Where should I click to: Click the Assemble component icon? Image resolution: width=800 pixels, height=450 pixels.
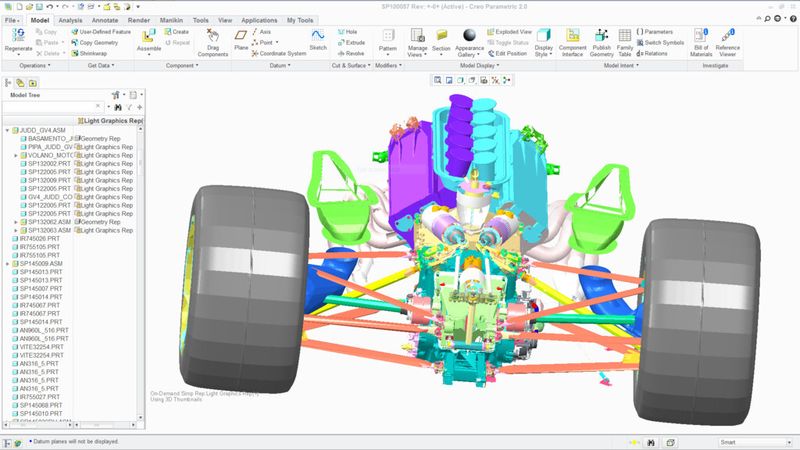click(149, 36)
